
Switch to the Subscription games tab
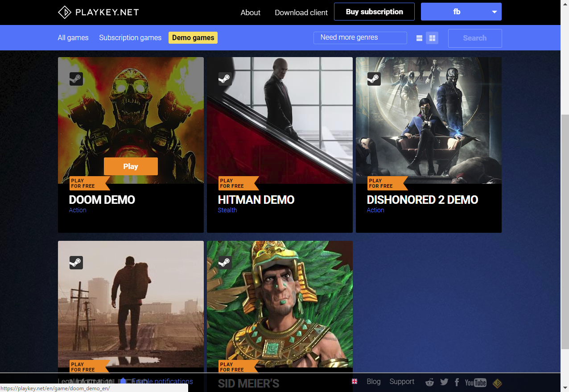130,37
